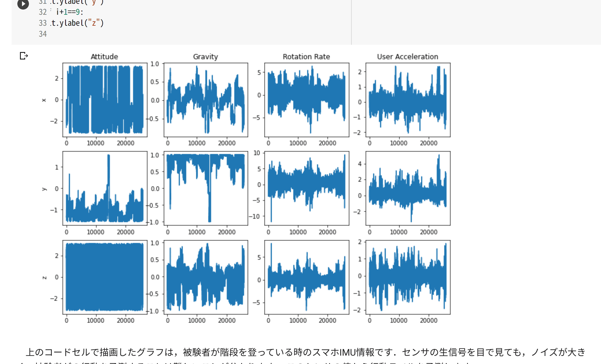Click the Attitude z-axis subplot

(104, 277)
